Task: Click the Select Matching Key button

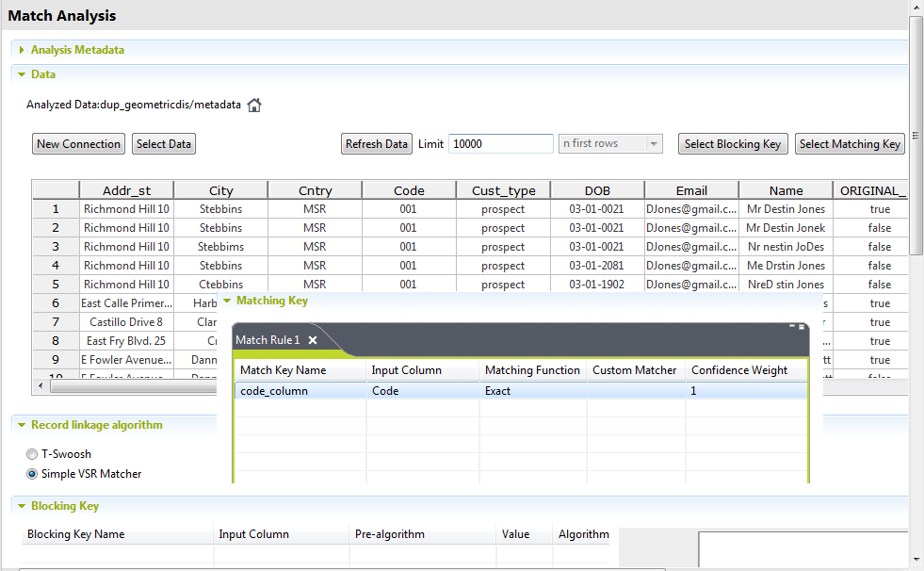Action: 850,144
